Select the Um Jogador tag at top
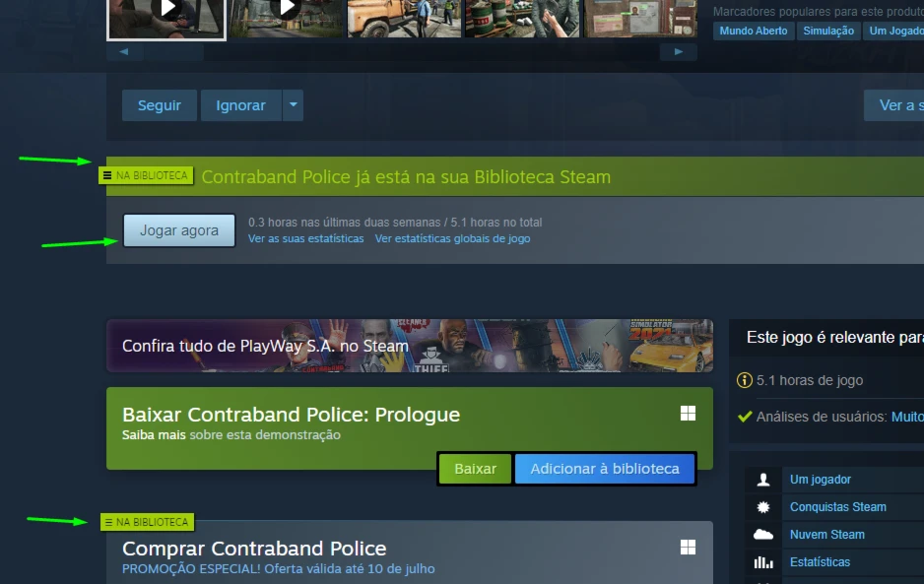This screenshot has width=924, height=584. click(893, 31)
